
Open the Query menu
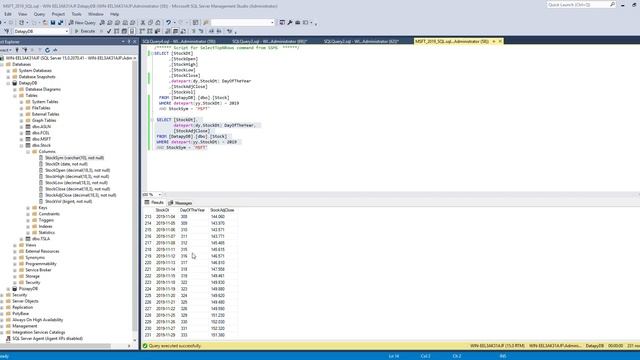tap(39, 14)
